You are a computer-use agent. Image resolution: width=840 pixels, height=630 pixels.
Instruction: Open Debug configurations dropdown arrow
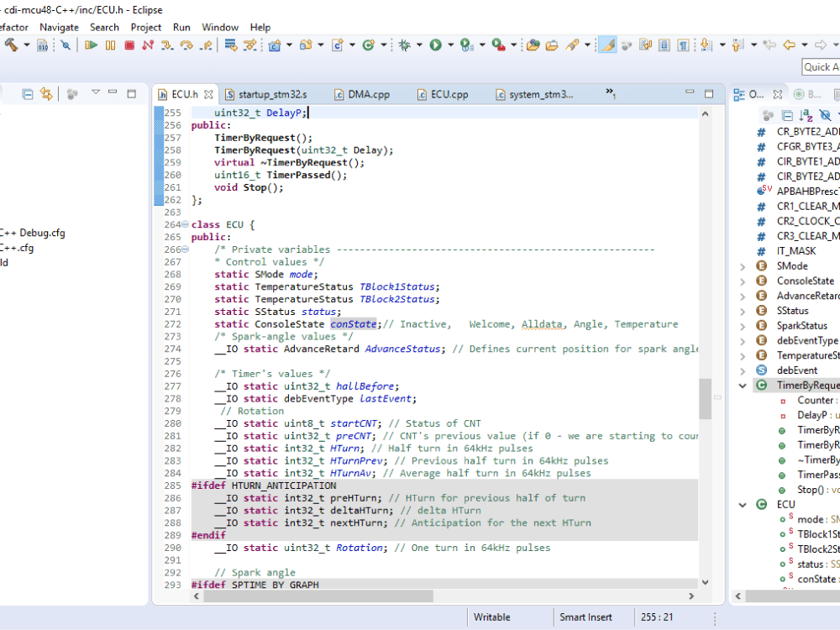pyautogui.click(x=419, y=45)
